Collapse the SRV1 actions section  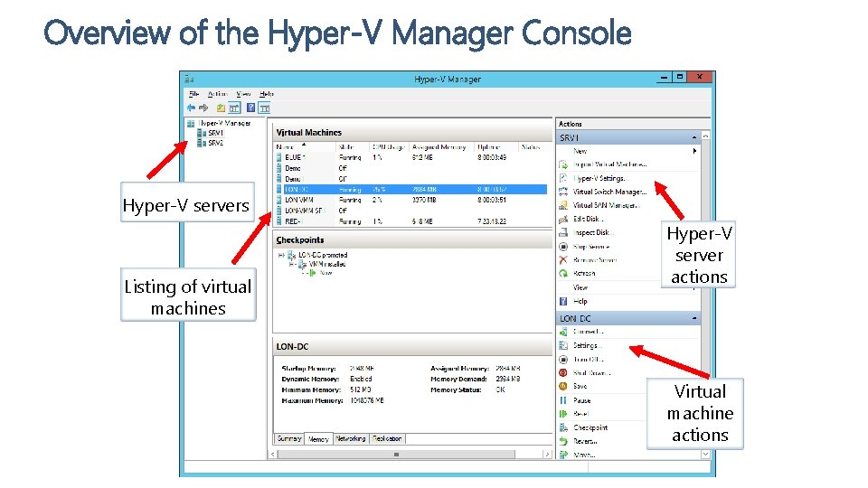coord(694,137)
